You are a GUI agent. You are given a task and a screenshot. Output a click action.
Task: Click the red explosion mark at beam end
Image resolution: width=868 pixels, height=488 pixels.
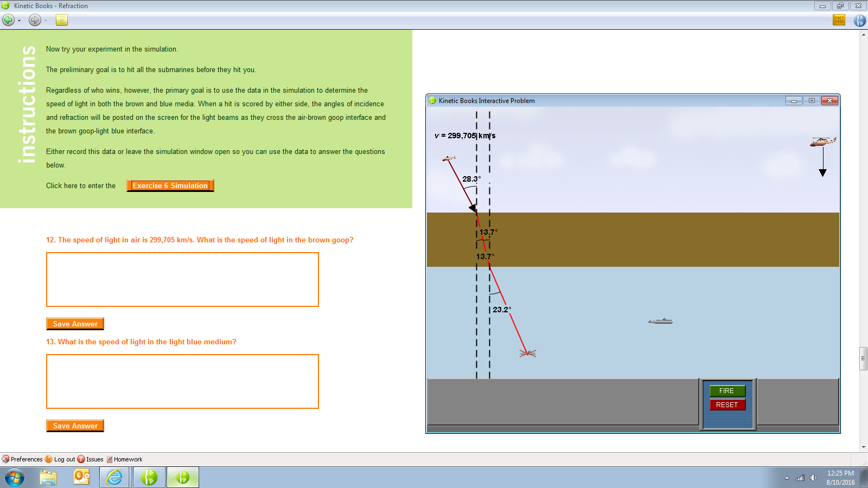click(x=528, y=354)
